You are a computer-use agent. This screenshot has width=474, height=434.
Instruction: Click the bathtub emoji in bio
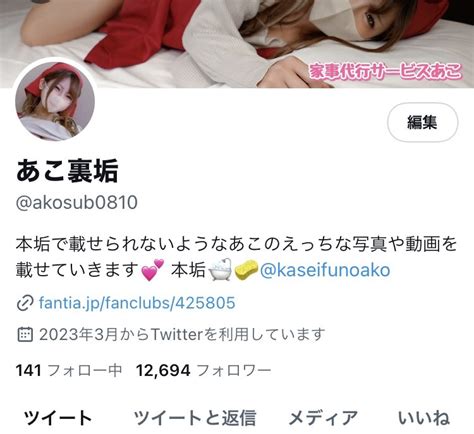[x=220, y=269]
